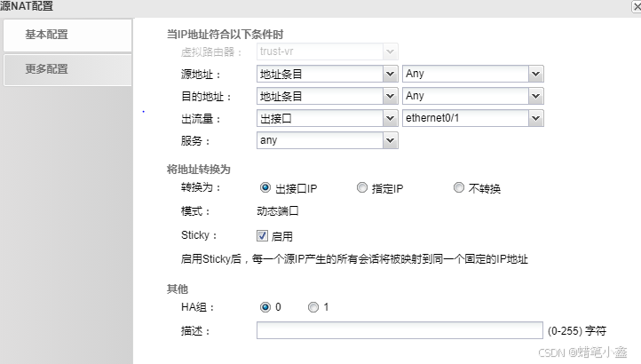Select HA组 option 0

265,307
